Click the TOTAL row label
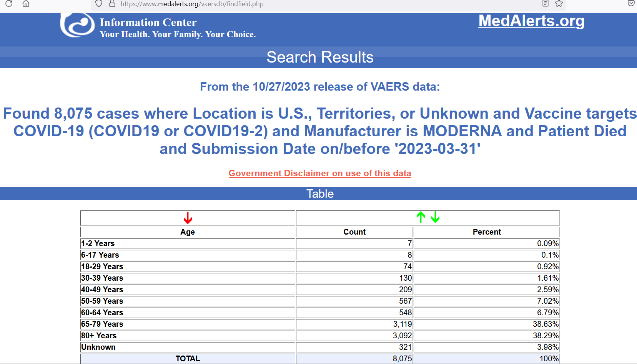 coord(188,359)
